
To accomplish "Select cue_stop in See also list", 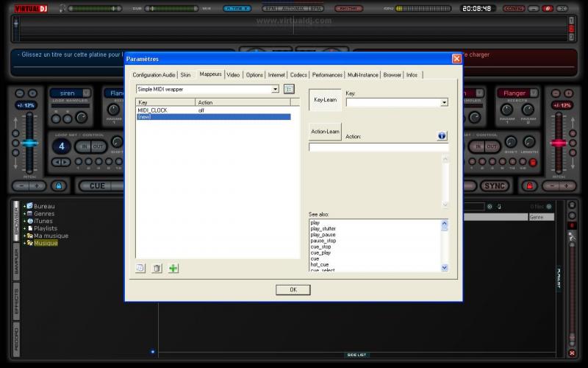I will (320, 247).
